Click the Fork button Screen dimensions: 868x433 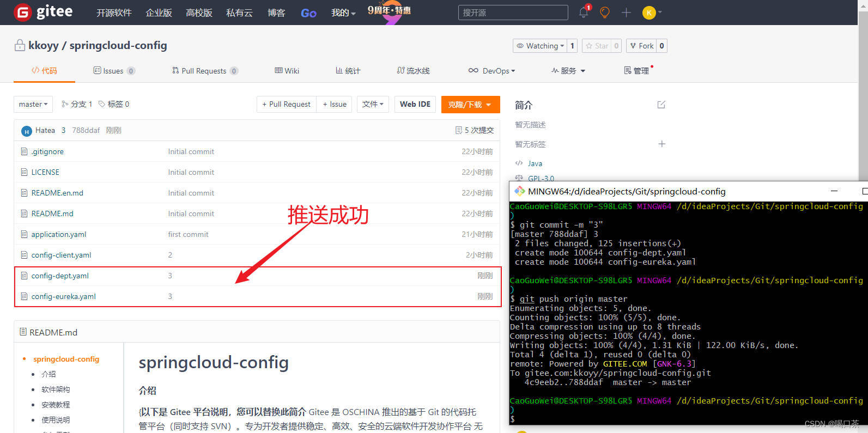(641, 46)
